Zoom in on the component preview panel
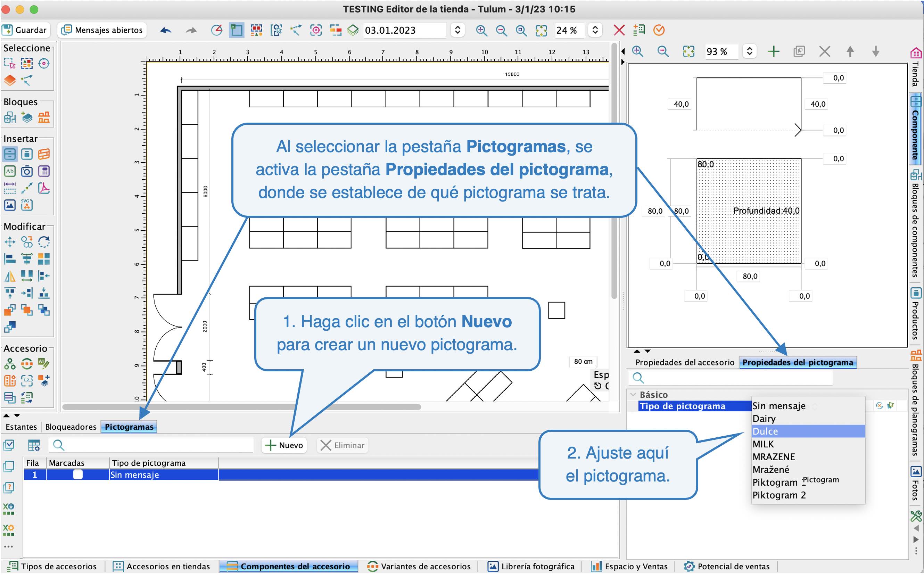 637,51
